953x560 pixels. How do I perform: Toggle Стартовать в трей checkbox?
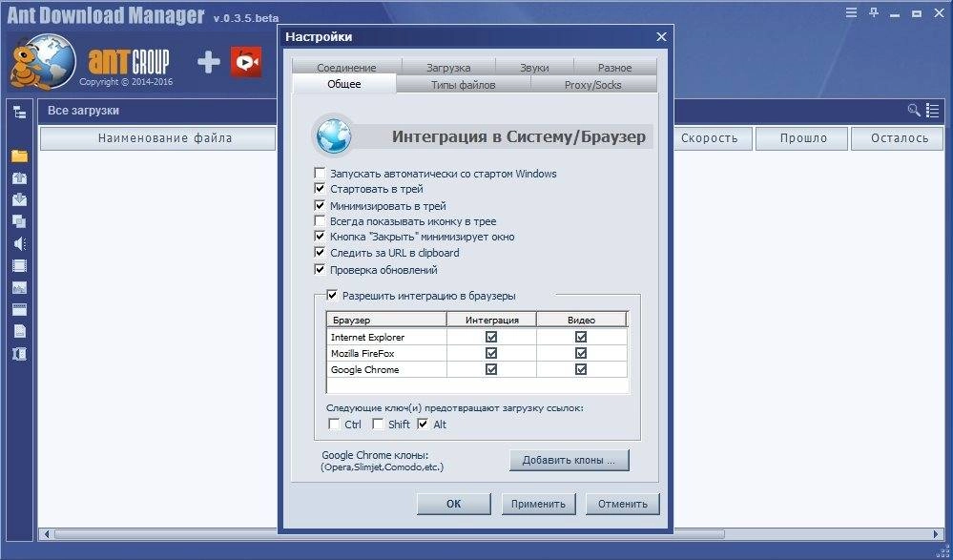click(320, 189)
